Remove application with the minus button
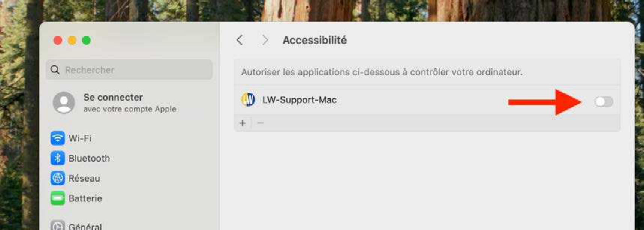This screenshot has width=644, height=230. tap(260, 123)
